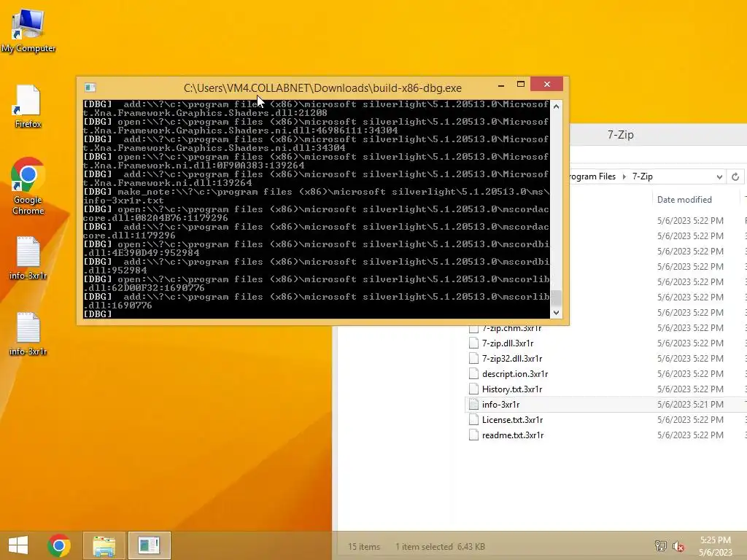Maximize the build-x86-dbg.exe console window

(521, 85)
